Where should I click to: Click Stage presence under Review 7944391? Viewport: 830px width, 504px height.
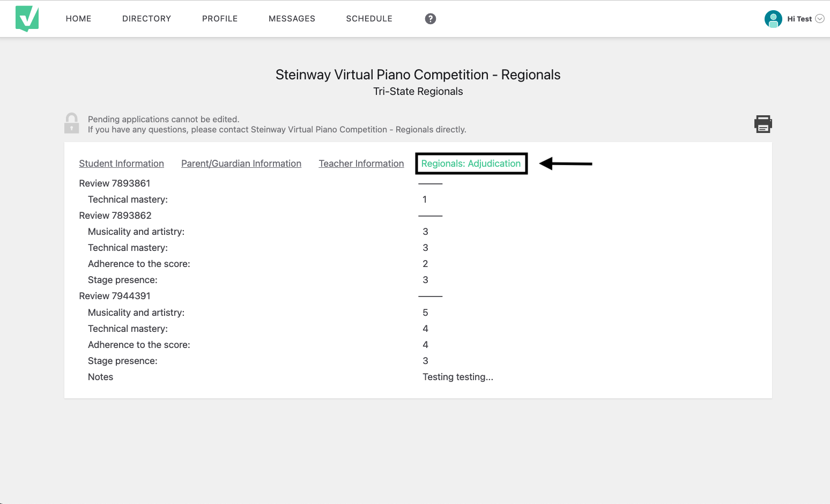123,361
